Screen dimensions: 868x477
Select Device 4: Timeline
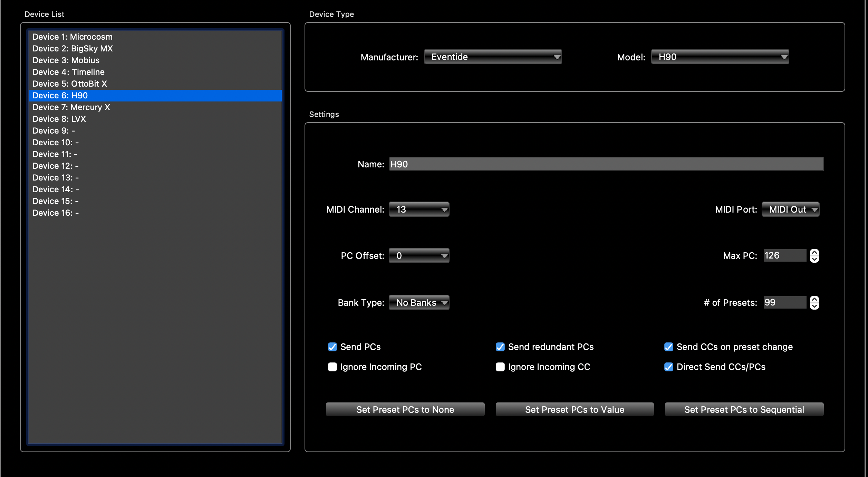[x=155, y=72]
